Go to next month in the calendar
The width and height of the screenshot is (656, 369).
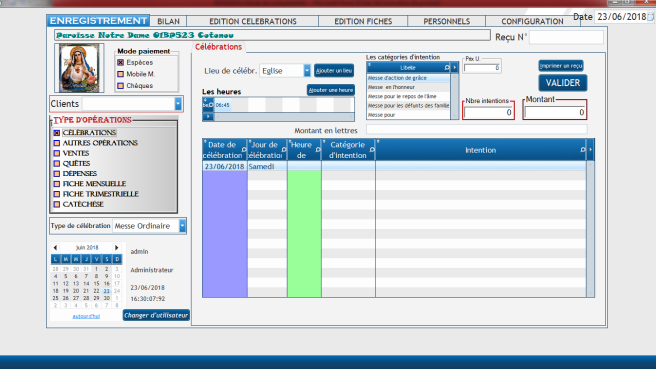coord(117,248)
